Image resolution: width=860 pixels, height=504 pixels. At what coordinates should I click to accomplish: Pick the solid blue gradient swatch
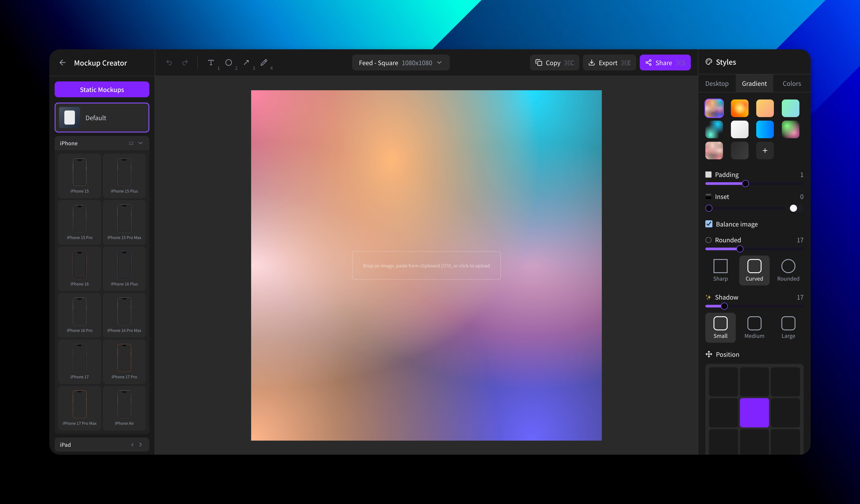click(765, 130)
